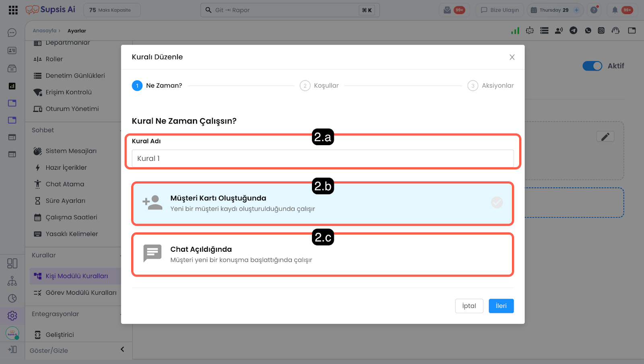
Task: Click the signal bars status icon
Action: pyautogui.click(x=515, y=31)
